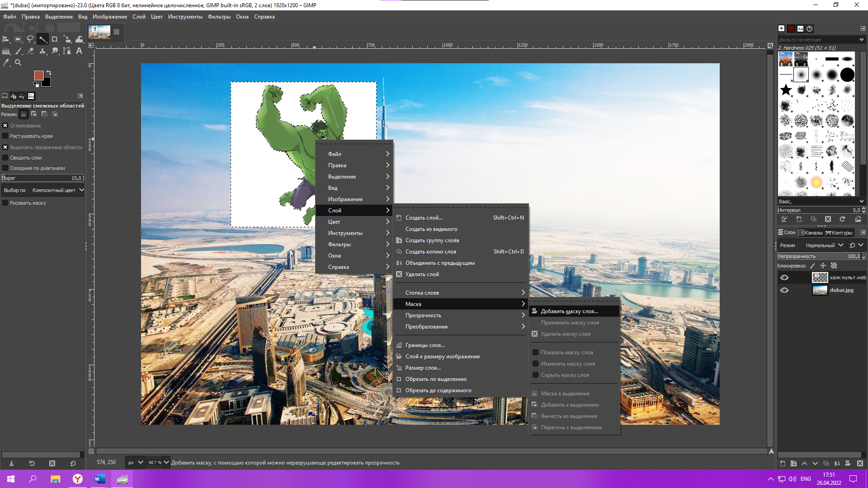Swap foreground and background colors
The width and height of the screenshot is (868, 488).
click(49, 73)
